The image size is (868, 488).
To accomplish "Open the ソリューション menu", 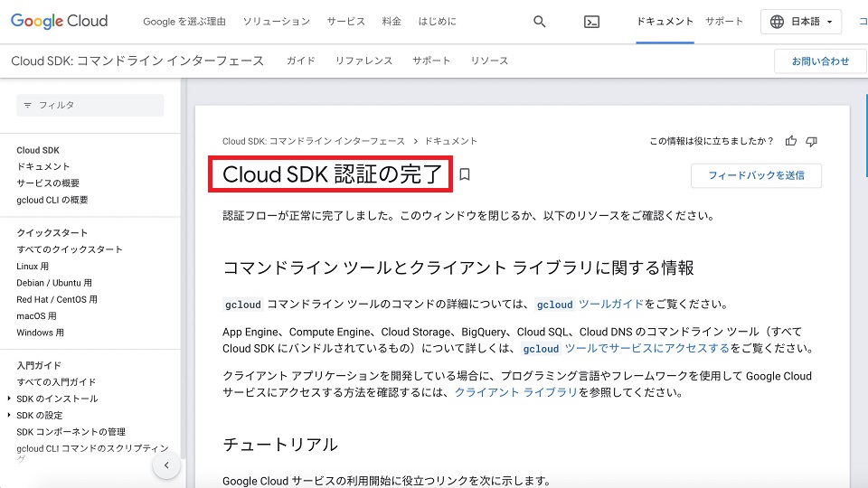I will click(277, 22).
